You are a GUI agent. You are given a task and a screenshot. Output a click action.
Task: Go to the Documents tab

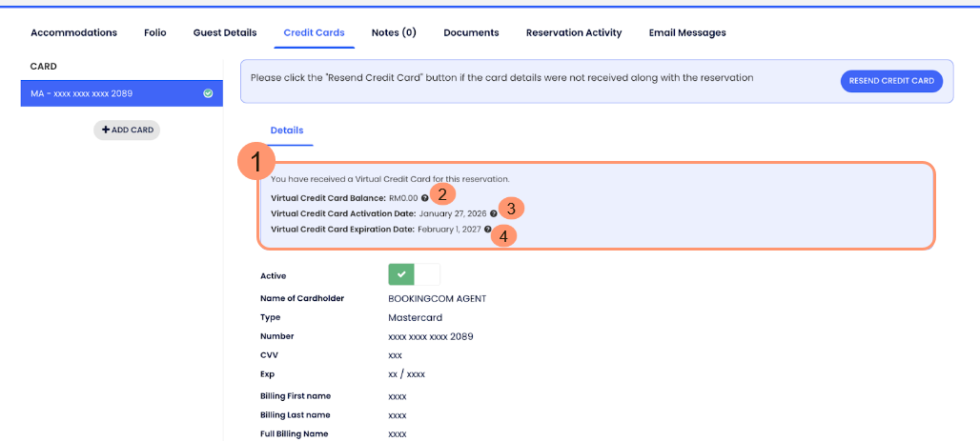click(x=471, y=32)
